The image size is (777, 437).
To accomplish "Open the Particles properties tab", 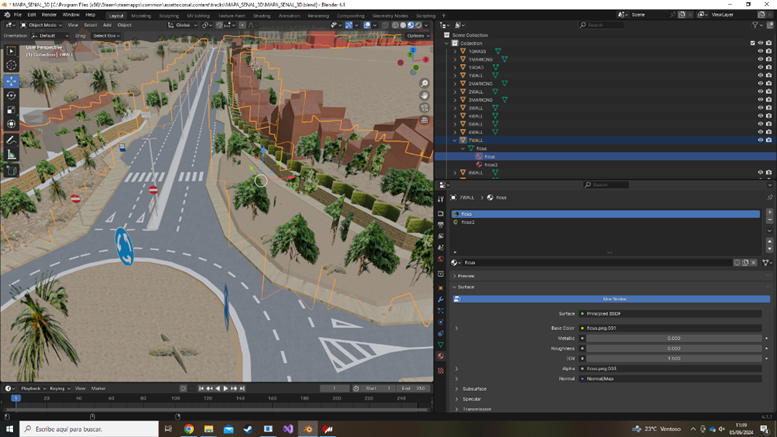I will tap(441, 311).
